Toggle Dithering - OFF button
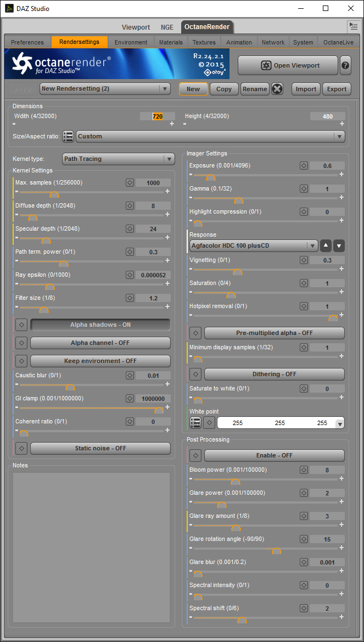This screenshot has height=642, width=364. (x=275, y=374)
